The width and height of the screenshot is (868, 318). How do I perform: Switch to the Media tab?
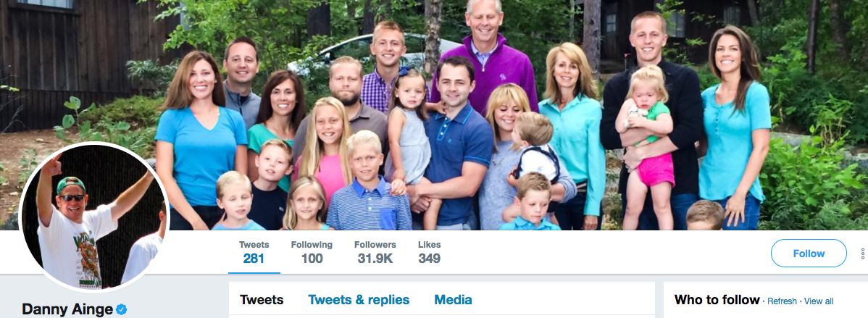click(453, 300)
